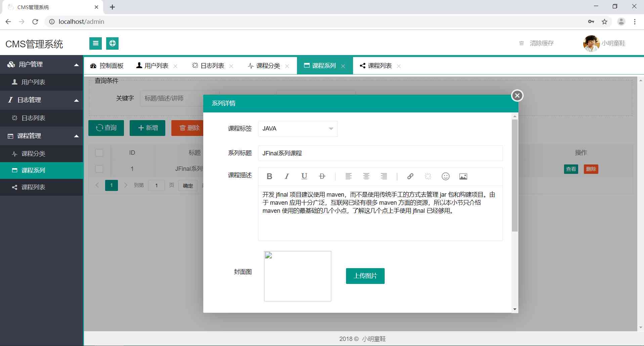The width and height of the screenshot is (644, 346).
Task: Click the dialog's vertical scrollbar thumb
Action: pyautogui.click(x=515, y=175)
